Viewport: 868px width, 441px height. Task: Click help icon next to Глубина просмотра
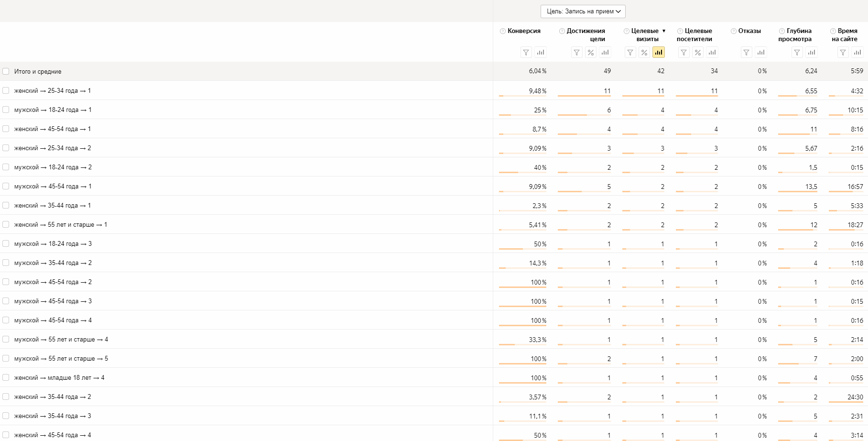coord(782,31)
